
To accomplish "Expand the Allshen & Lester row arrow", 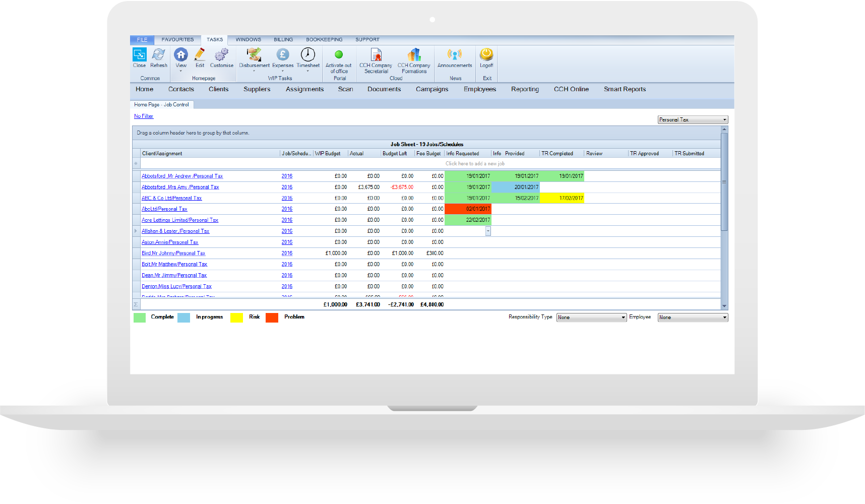I will coord(136,231).
